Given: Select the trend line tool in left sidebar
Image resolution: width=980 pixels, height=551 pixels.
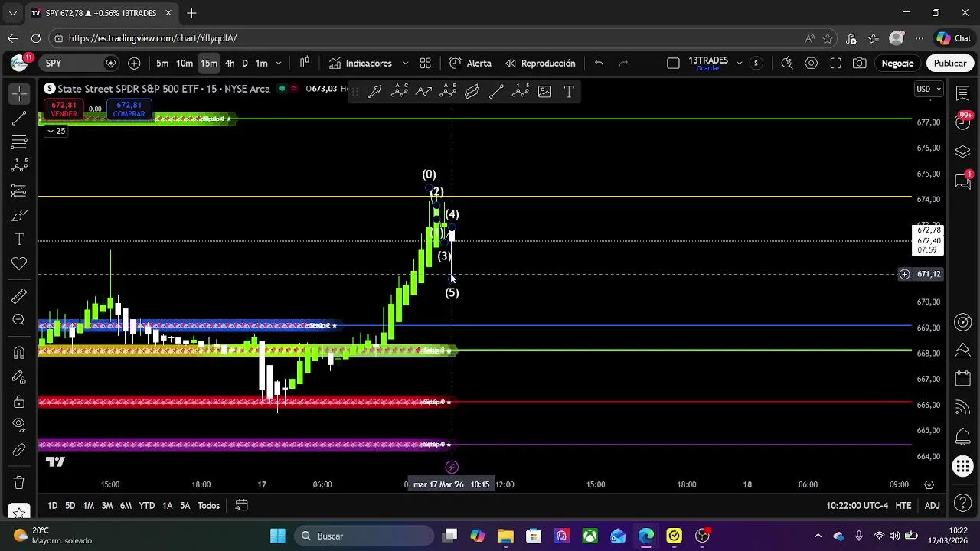Looking at the screenshot, I should (19, 118).
